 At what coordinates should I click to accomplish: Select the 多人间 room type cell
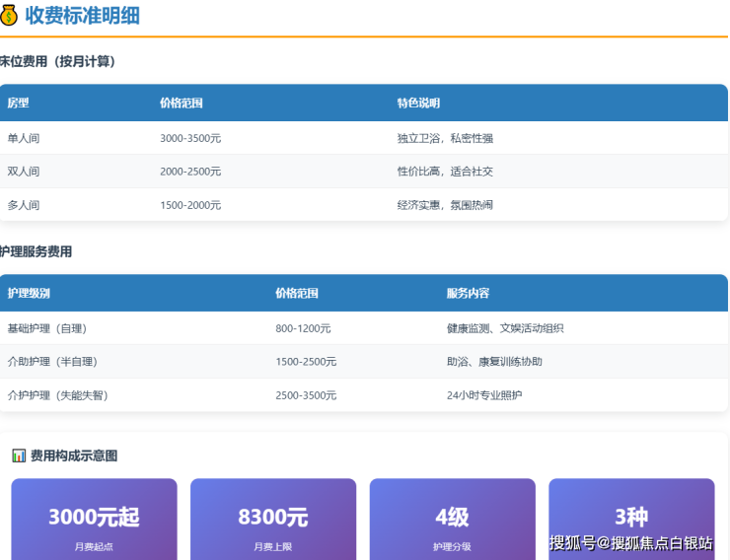tap(24, 205)
